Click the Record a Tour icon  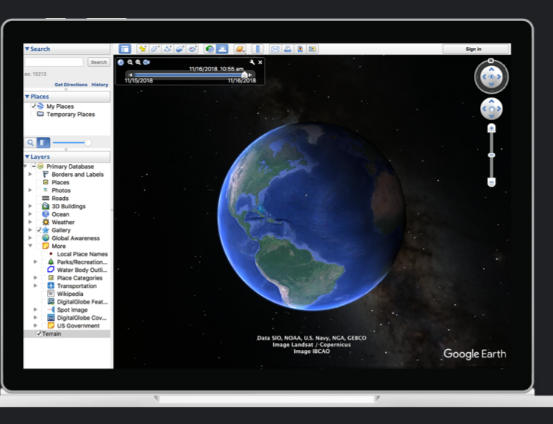tap(192, 49)
